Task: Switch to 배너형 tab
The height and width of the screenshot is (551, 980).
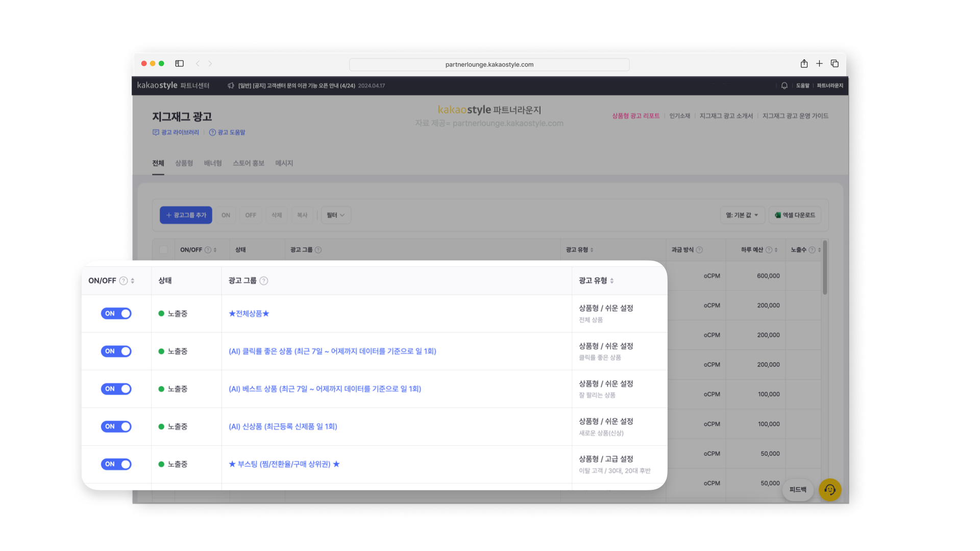Action: [x=213, y=163]
